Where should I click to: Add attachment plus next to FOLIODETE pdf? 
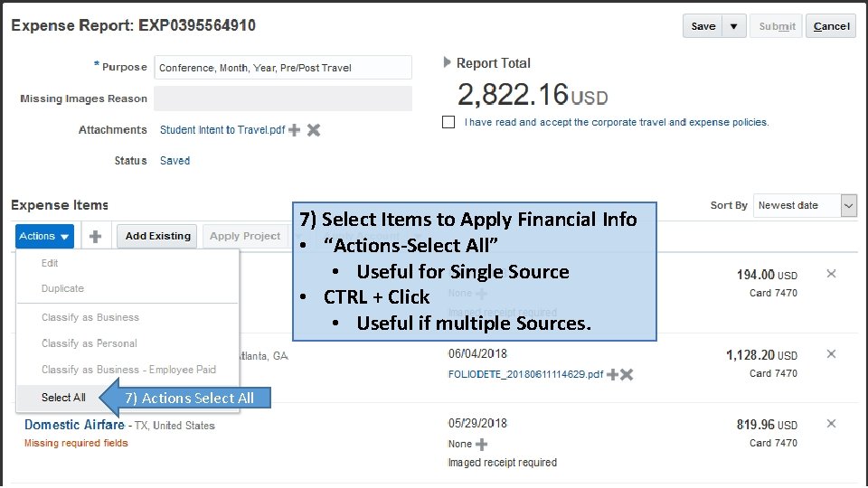tap(612, 374)
